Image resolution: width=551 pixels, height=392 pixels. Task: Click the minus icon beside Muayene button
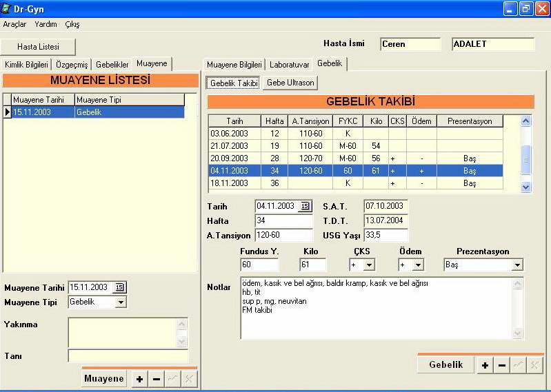coord(157,379)
